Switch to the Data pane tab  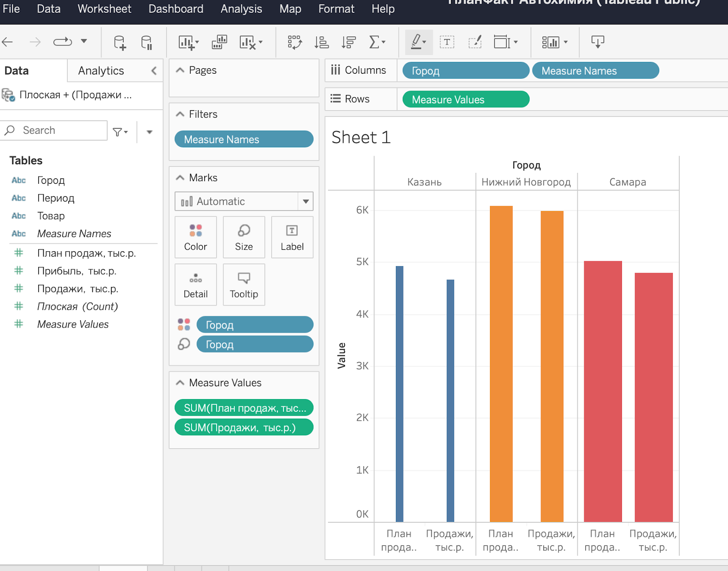pos(16,71)
